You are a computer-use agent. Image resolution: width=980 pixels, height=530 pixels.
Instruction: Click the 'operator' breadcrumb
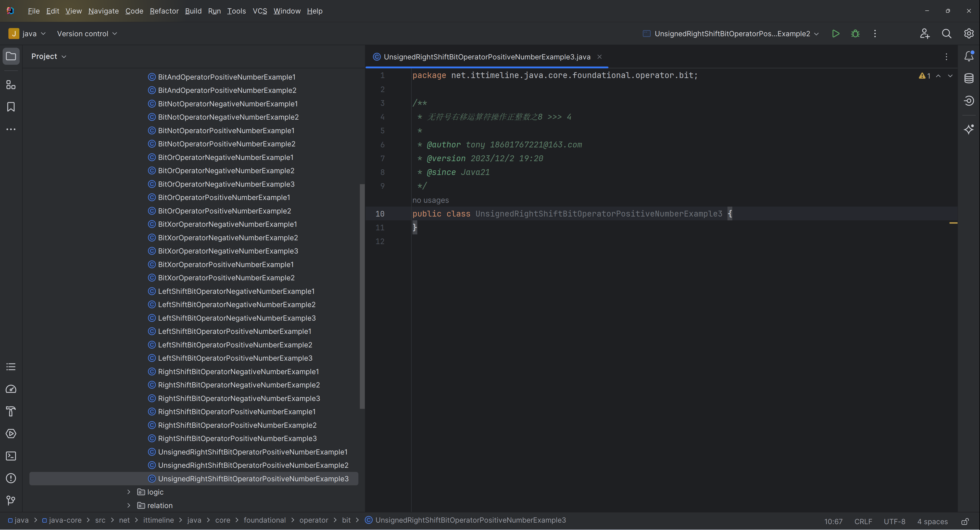313,520
